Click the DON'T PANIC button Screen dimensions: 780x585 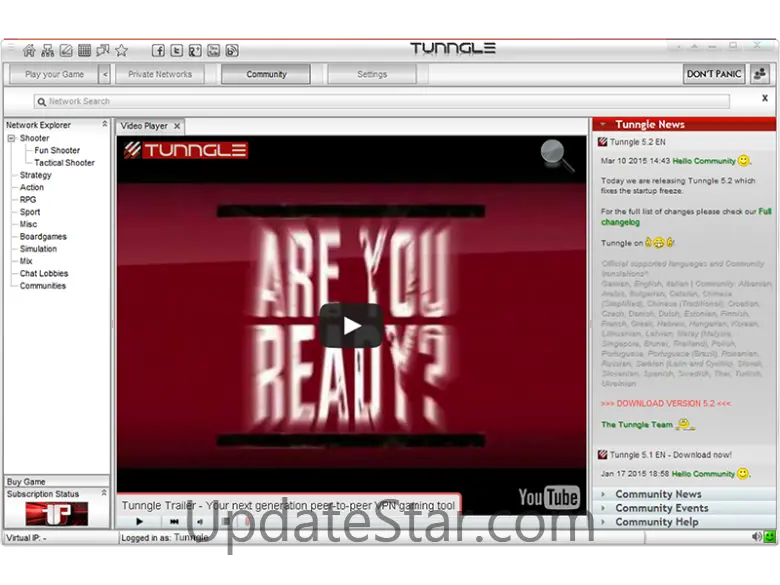coord(714,74)
